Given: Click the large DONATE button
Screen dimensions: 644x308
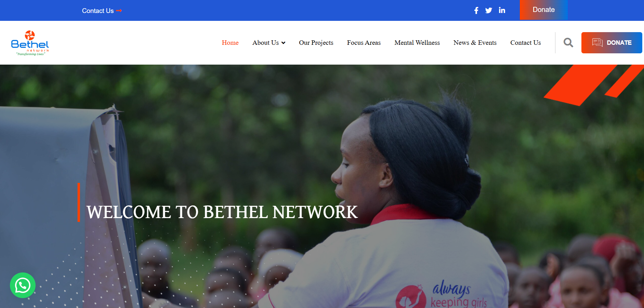Looking at the screenshot, I should click(x=612, y=43).
